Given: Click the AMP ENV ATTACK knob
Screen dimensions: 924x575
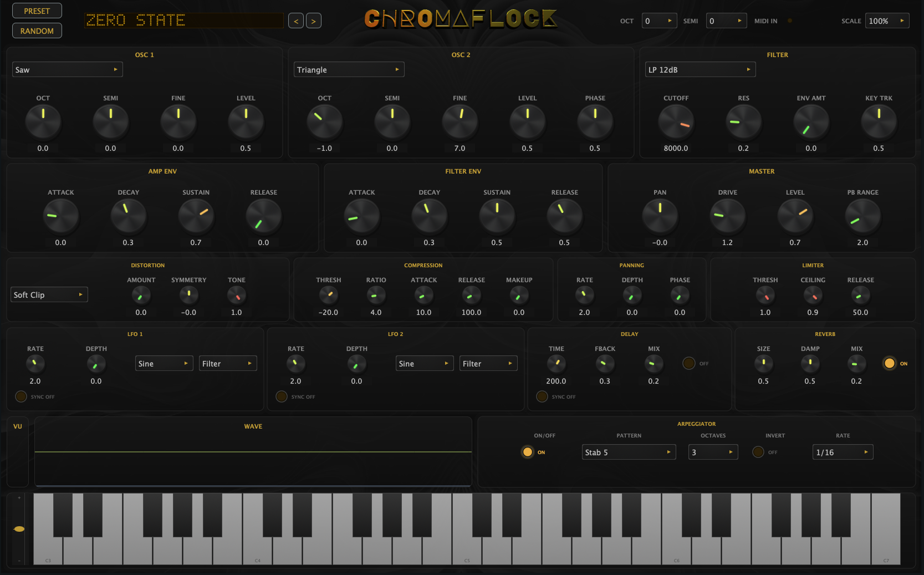Looking at the screenshot, I should (x=61, y=216).
